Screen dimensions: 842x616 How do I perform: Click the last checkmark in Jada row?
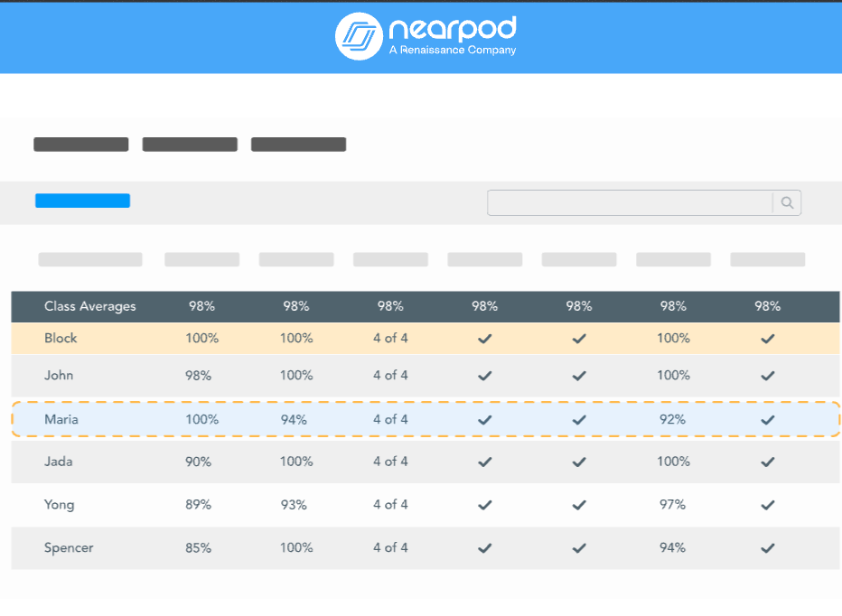[x=768, y=462]
